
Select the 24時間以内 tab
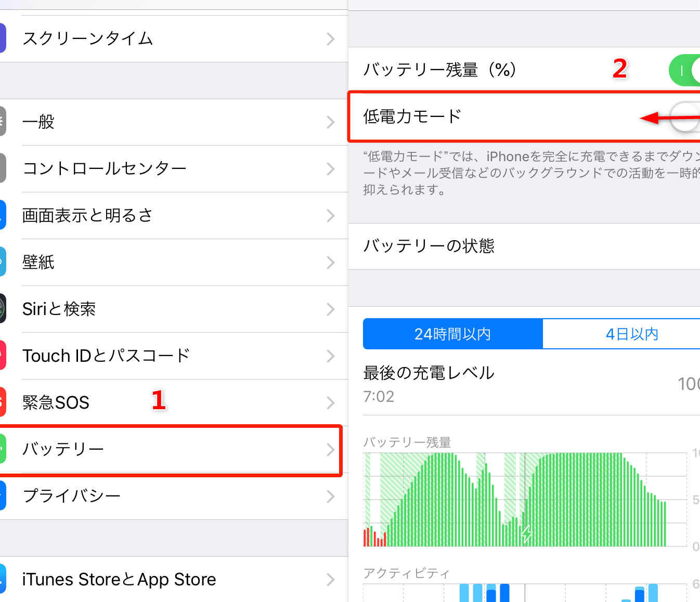click(453, 334)
